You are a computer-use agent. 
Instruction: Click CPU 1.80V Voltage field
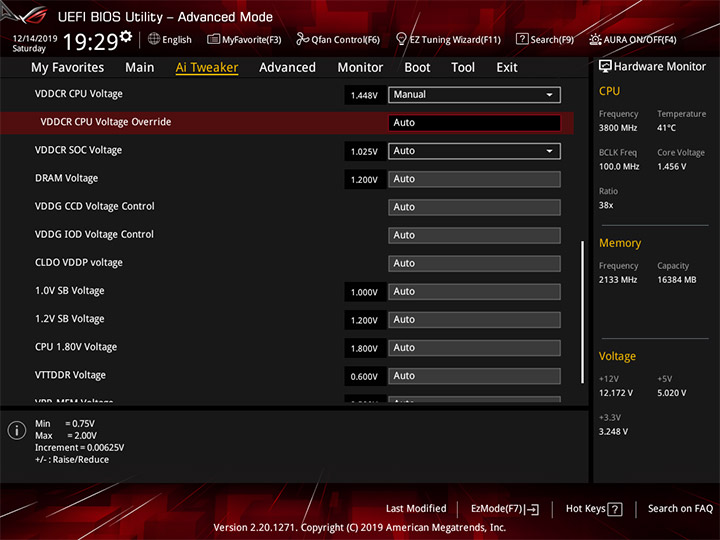point(474,348)
